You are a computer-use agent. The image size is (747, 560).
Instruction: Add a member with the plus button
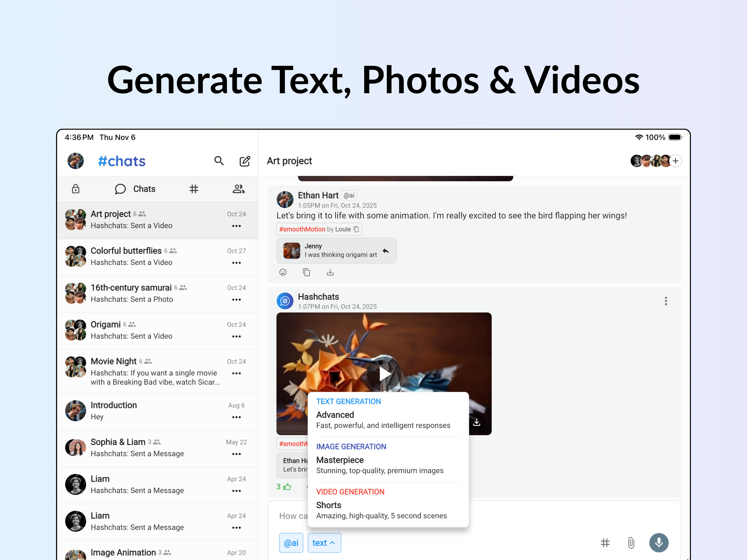pos(675,161)
